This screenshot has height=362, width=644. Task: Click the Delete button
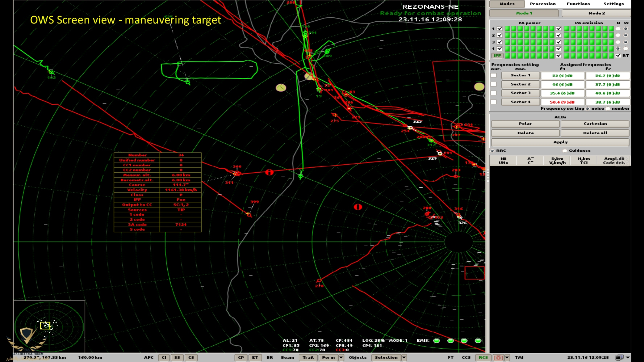pyautogui.click(x=525, y=133)
